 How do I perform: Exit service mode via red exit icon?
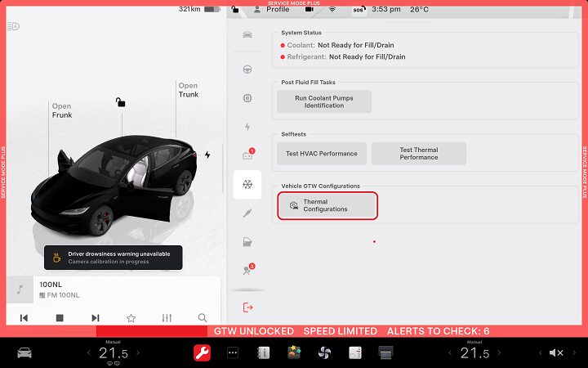[x=247, y=307]
